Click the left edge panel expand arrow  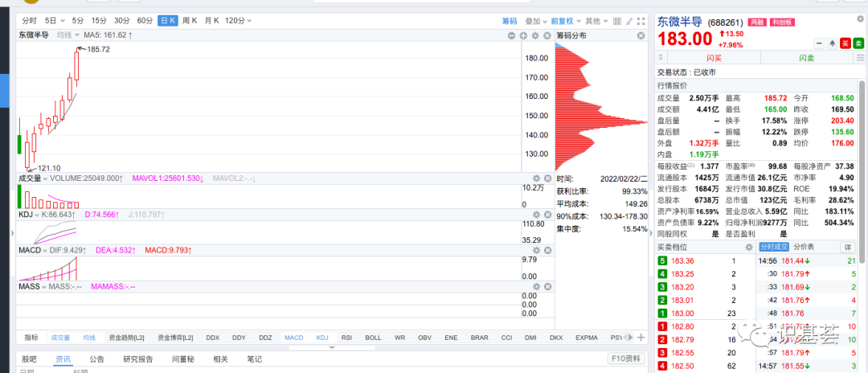pyautogui.click(x=14, y=234)
